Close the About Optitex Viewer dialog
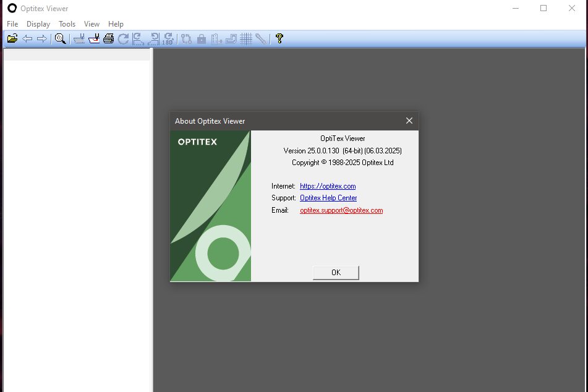The image size is (588, 392). click(409, 121)
